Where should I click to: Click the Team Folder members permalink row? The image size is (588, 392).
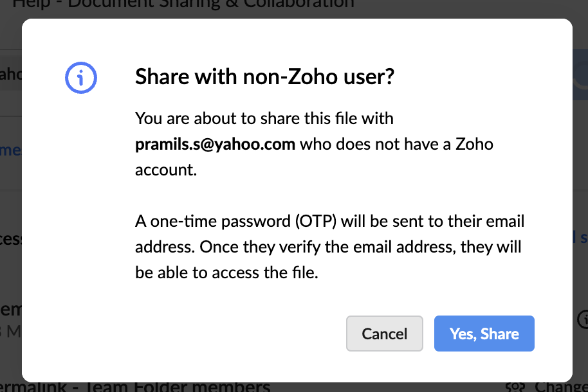pos(135,387)
